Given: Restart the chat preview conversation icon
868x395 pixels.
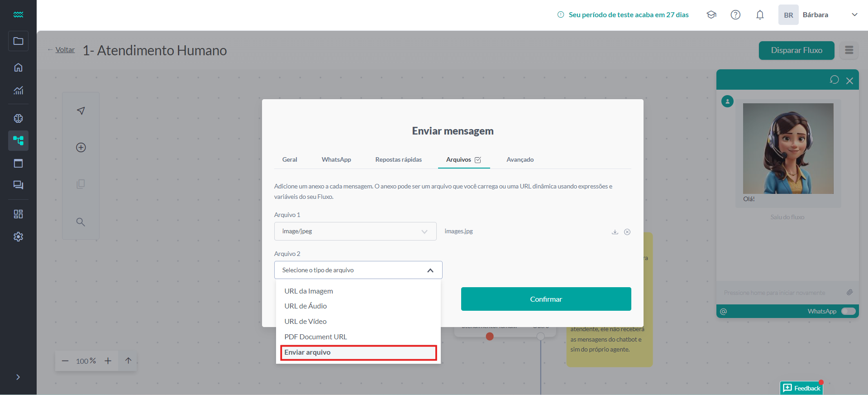Looking at the screenshot, I should [x=834, y=80].
